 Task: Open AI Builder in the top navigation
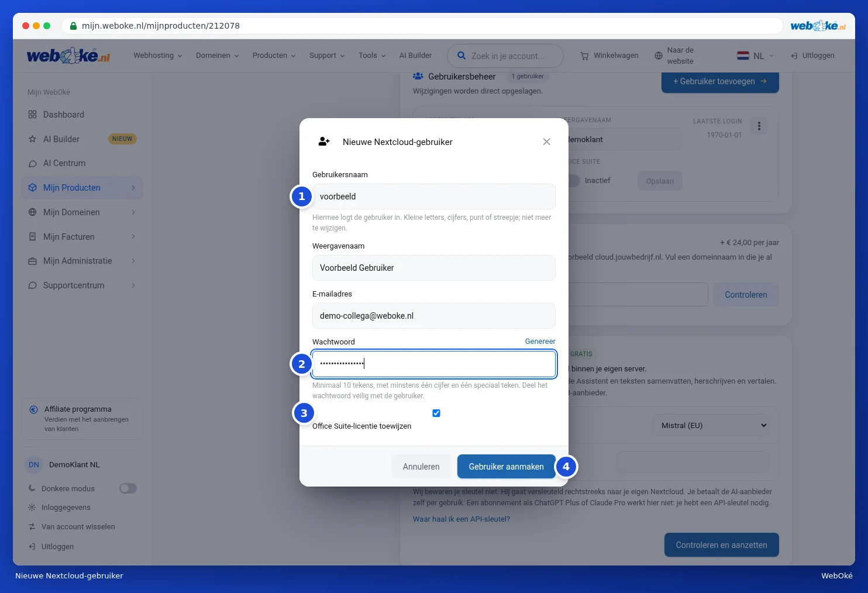pos(415,56)
